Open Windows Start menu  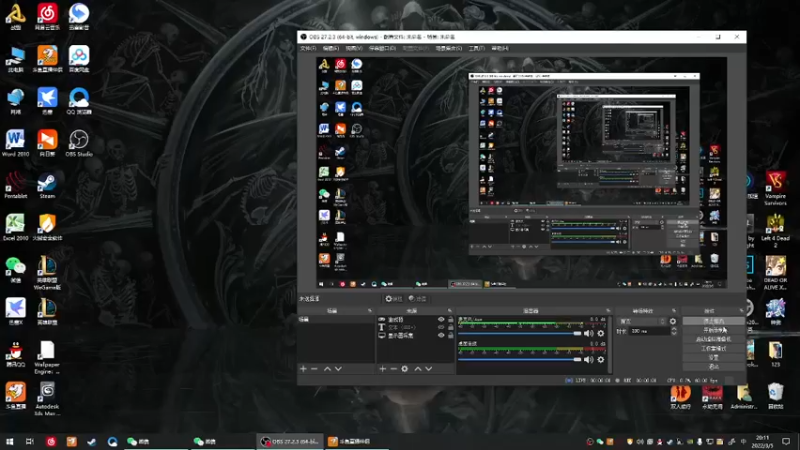point(9,441)
